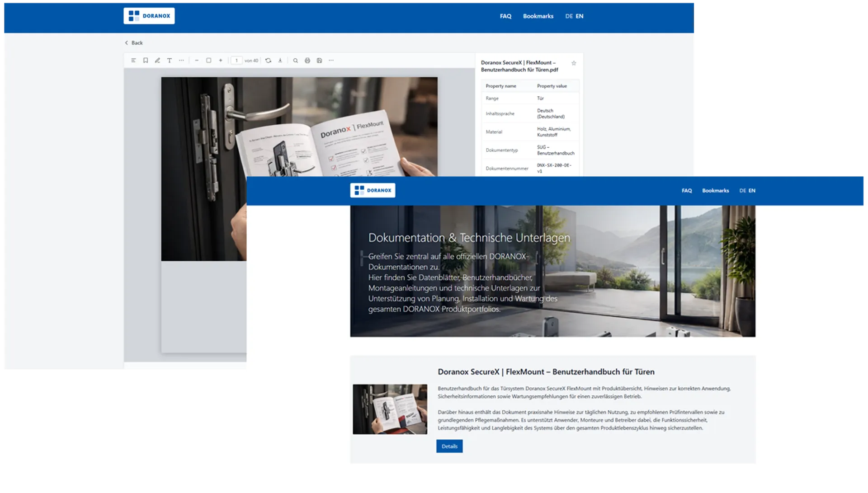Image resolution: width=868 pixels, height=493 pixels.
Task: Save the PDF with the floppy disk icon
Action: (x=320, y=61)
